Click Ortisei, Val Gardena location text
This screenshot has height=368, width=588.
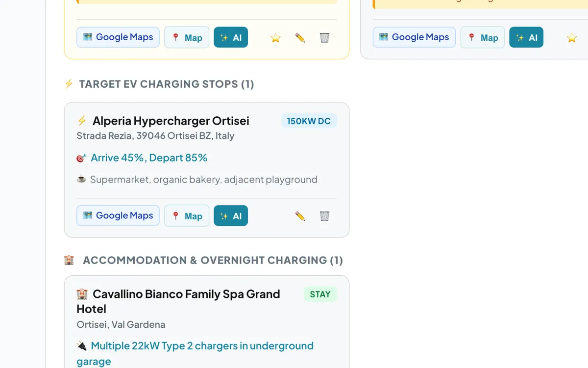tap(121, 324)
